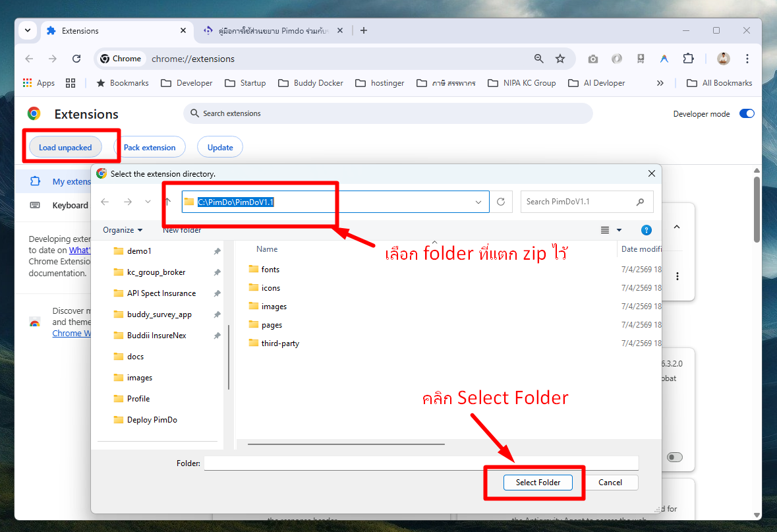The image size is (777, 532).
Task: Click the Chrome reload page icon
Action: tap(76, 59)
